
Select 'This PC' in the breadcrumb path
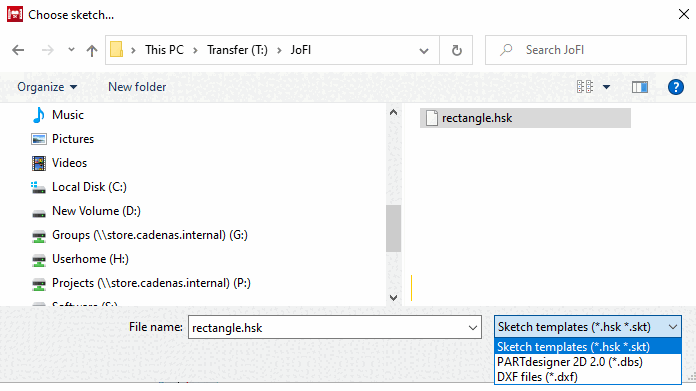[x=164, y=50]
